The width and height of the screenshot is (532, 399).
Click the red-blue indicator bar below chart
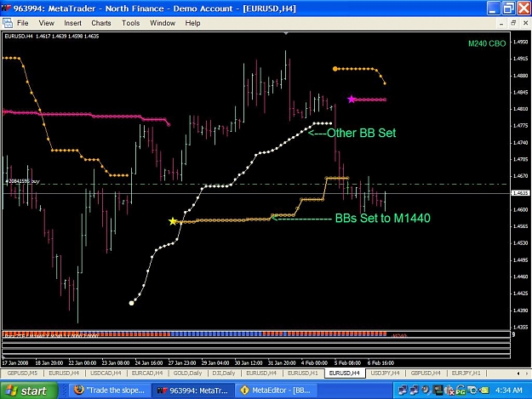click(194, 334)
